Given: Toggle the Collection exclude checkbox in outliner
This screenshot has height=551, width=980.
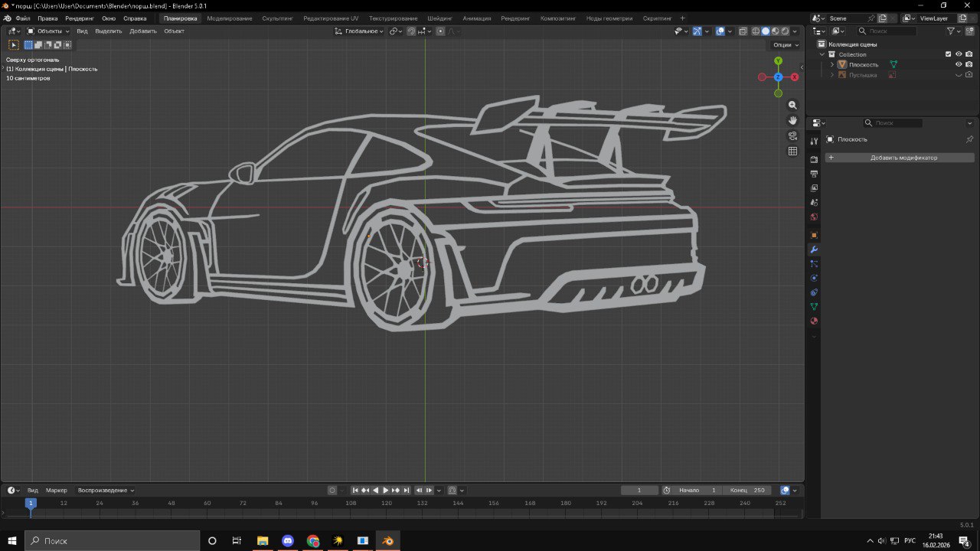Looking at the screenshot, I should 948,54.
